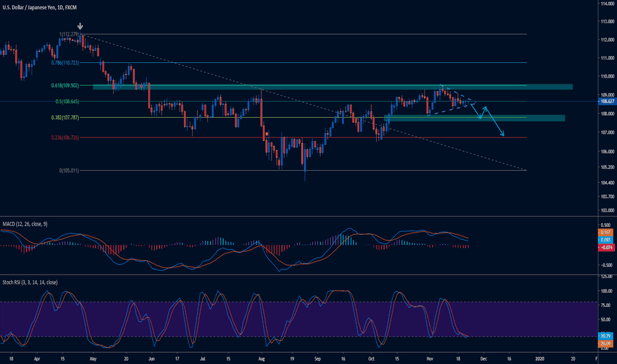Open the Stoch RSI (3, 3, 14, 14, close) label
This screenshot has width=617, height=364.
point(29,282)
